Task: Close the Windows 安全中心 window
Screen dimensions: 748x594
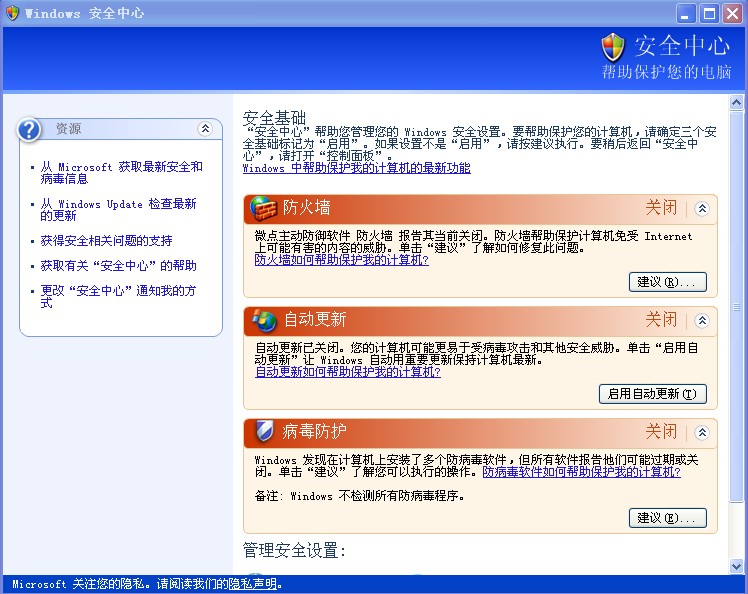Action: (x=732, y=13)
